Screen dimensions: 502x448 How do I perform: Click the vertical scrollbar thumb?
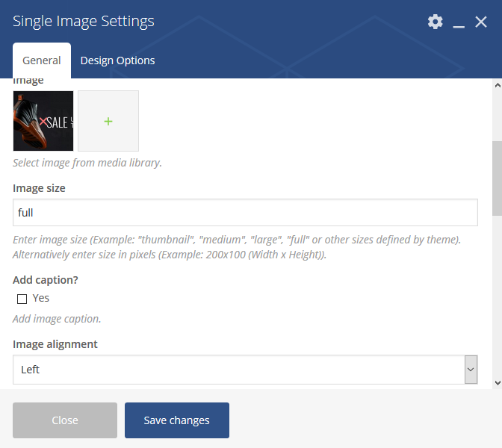pyautogui.click(x=498, y=178)
